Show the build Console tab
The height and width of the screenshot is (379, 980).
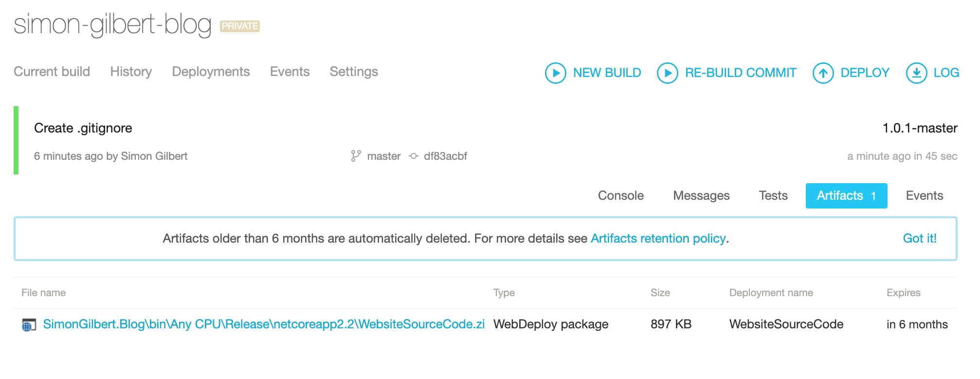point(620,195)
